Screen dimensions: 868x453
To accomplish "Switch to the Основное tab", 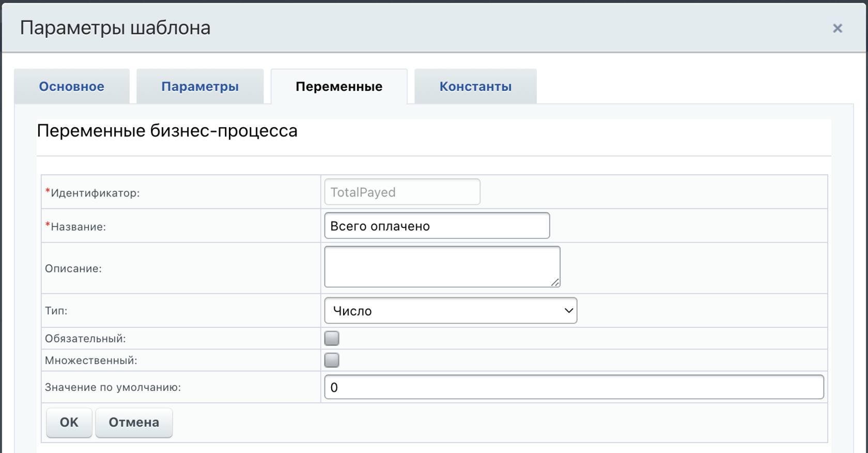I will [x=72, y=86].
